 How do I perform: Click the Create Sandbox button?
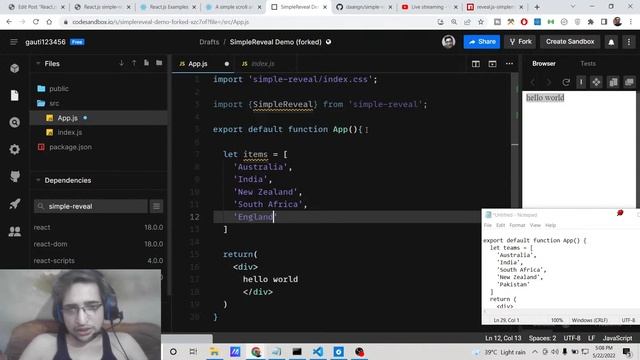pyautogui.click(x=570, y=42)
